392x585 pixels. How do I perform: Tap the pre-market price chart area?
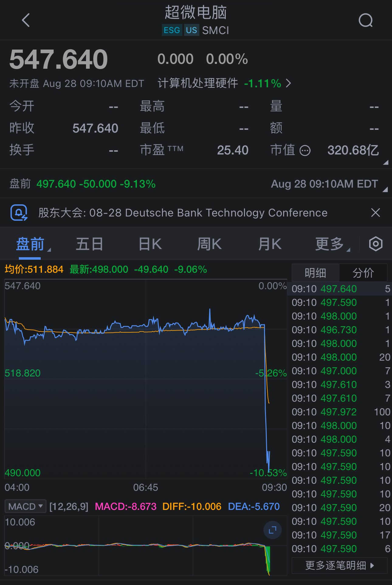(146, 379)
